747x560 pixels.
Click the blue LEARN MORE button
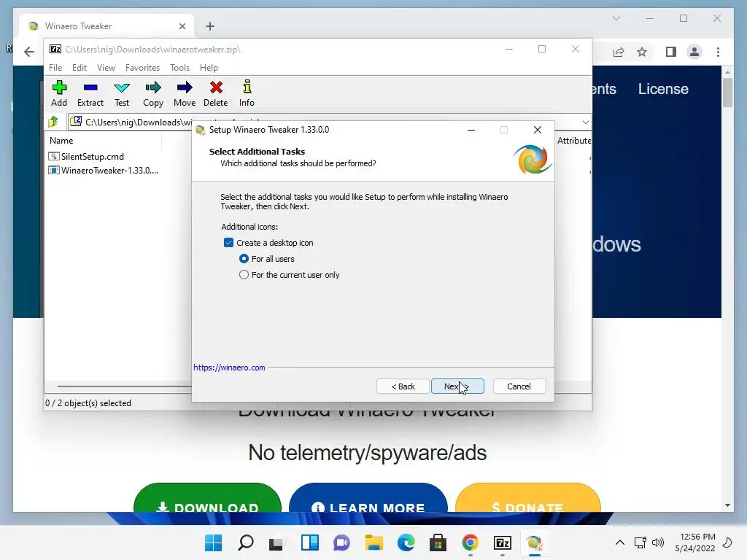[368, 498]
